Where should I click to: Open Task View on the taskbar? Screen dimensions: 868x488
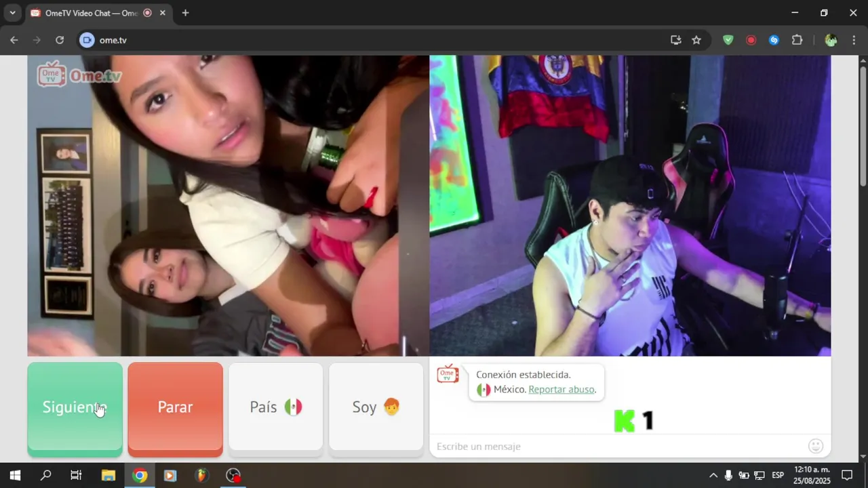(x=76, y=475)
